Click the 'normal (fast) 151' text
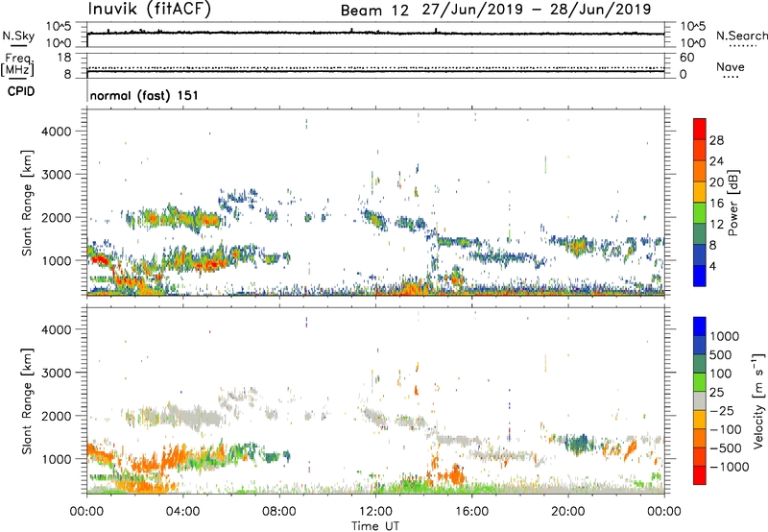 click(144, 95)
